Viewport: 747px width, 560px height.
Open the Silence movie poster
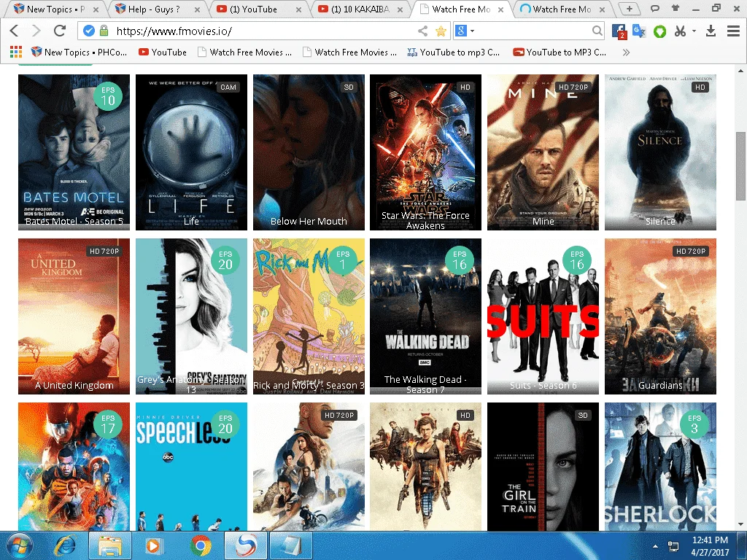pyautogui.click(x=660, y=152)
